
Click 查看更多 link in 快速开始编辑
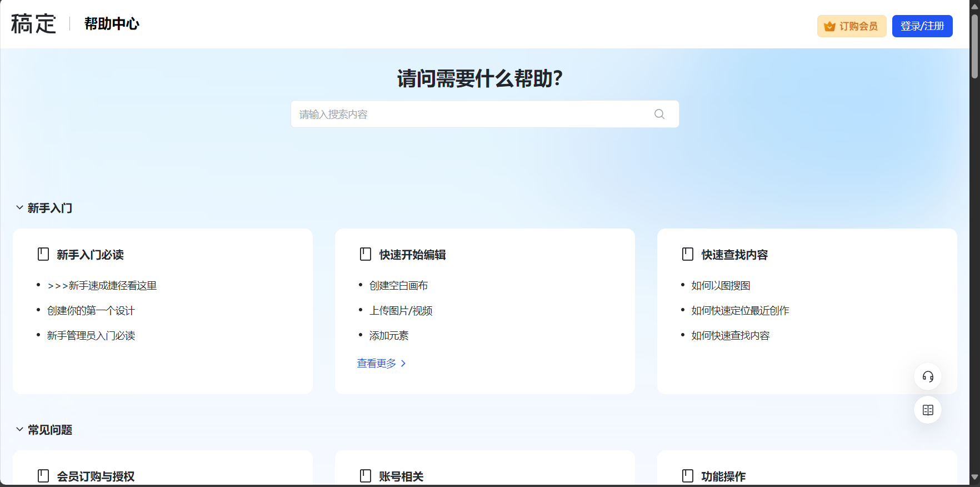[382, 364]
